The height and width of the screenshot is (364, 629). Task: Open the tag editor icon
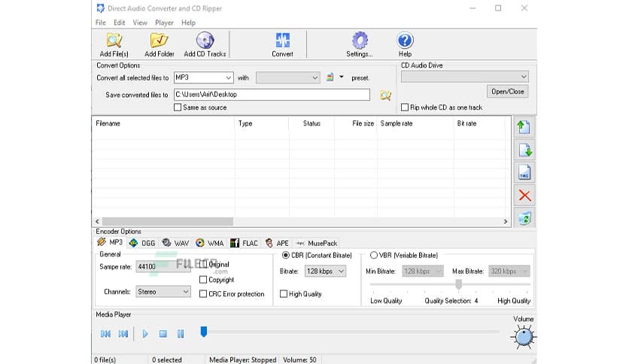(x=524, y=173)
